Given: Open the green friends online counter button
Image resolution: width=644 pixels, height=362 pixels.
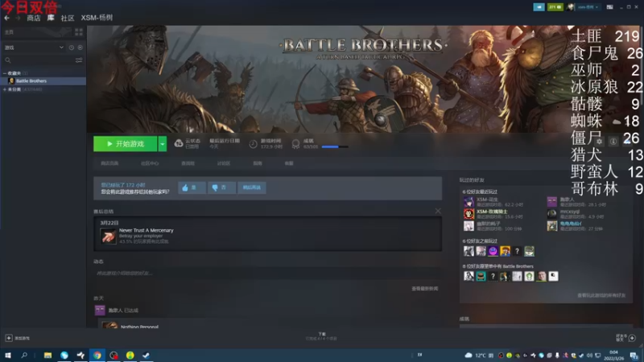Looking at the screenshot, I should click(x=555, y=7).
